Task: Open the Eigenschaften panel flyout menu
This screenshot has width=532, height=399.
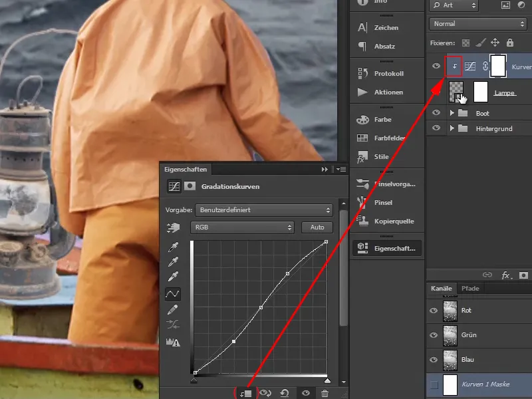Action: pyautogui.click(x=341, y=169)
